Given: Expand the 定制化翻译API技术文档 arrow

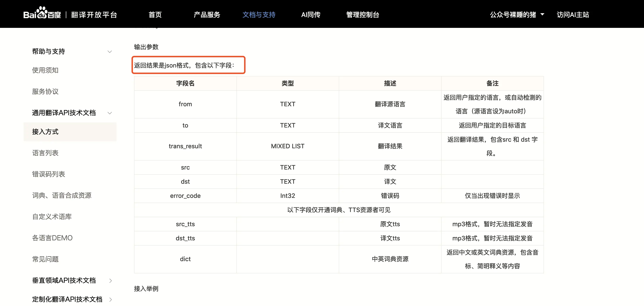Looking at the screenshot, I should (110, 299).
